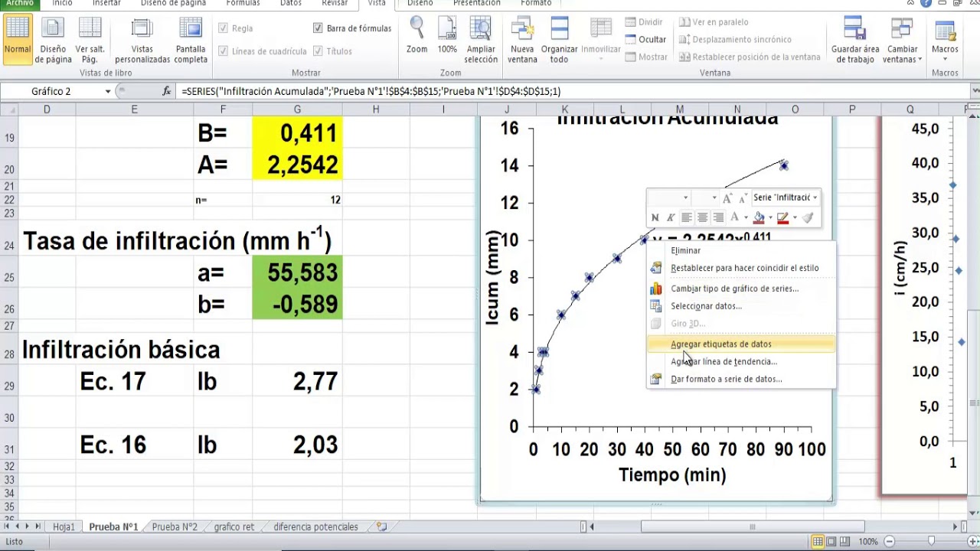
Task: Open Vistas personalizadas
Action: (142, 39)
